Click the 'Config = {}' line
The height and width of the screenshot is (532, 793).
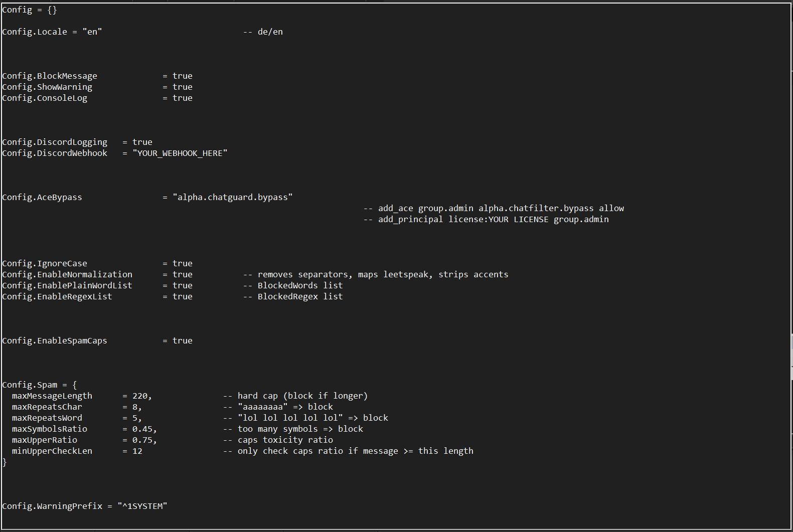[30, 10]
